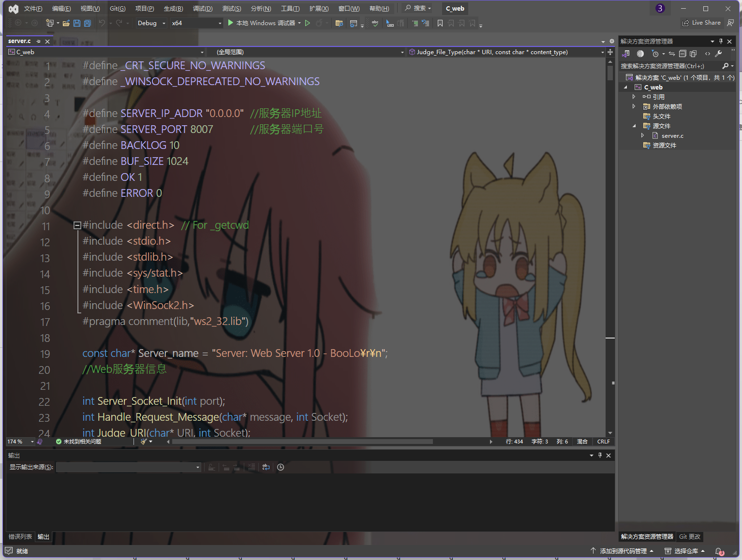Open Properties with the wrench icon
The image size is (742, 560).
coord(718,54)
